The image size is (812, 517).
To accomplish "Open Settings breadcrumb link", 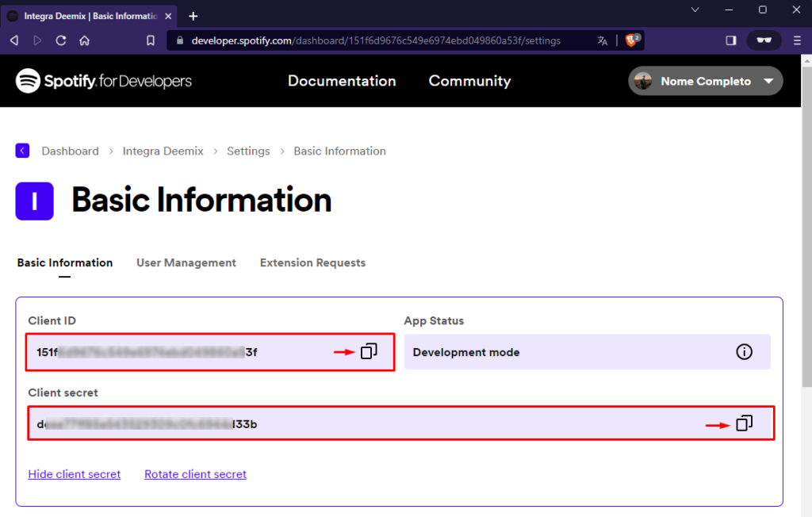I will tap(248, 151).
